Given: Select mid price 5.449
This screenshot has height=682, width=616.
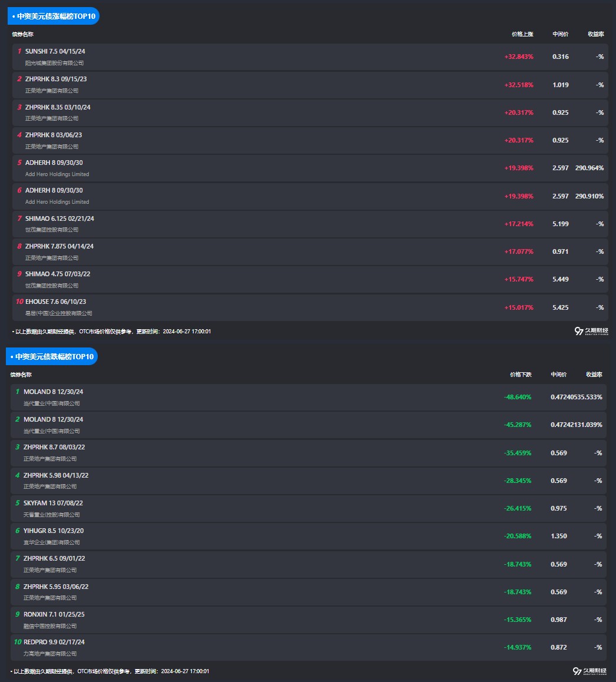Looking at the screenshot, I should (x=560, y=279).
